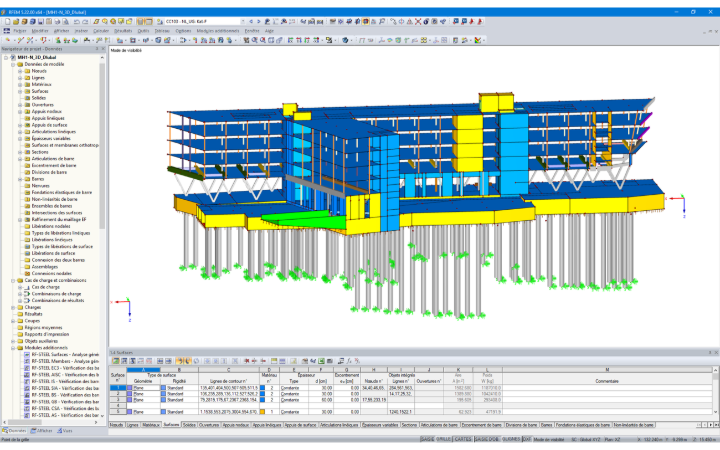This screenshot has width=720, height=450.
Task: Toggle GLIGNES in status bar
Action: point(511,439)
